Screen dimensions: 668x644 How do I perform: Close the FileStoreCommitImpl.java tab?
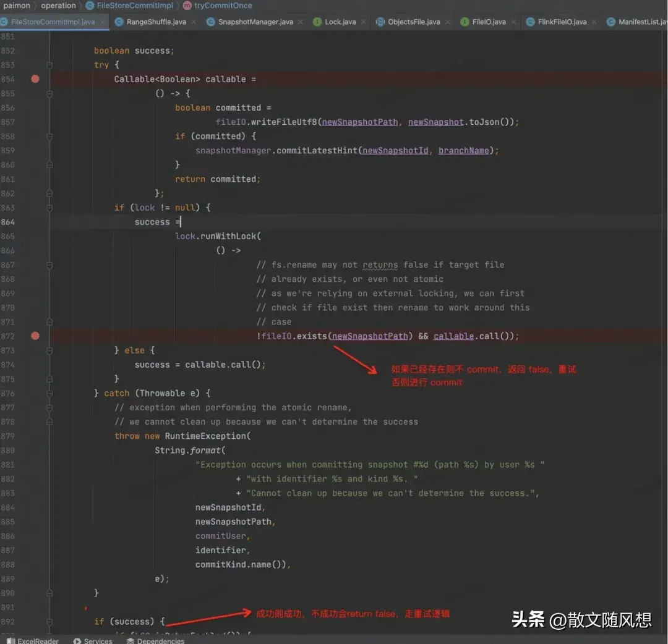(x=102, y=22)
